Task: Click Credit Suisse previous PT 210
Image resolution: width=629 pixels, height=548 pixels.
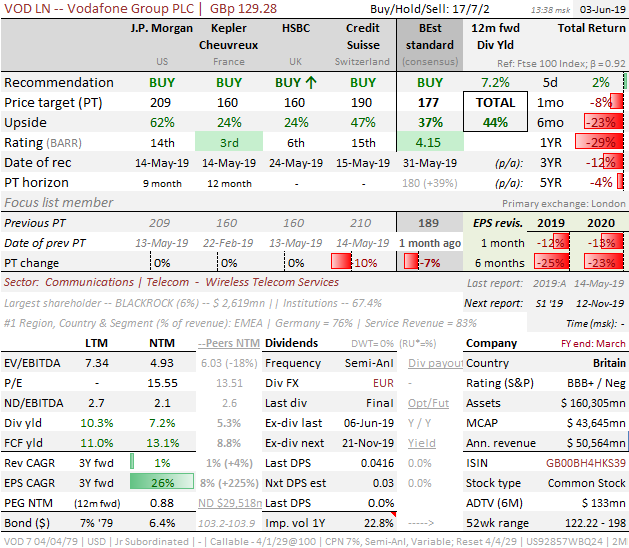Action: [360, 223]
